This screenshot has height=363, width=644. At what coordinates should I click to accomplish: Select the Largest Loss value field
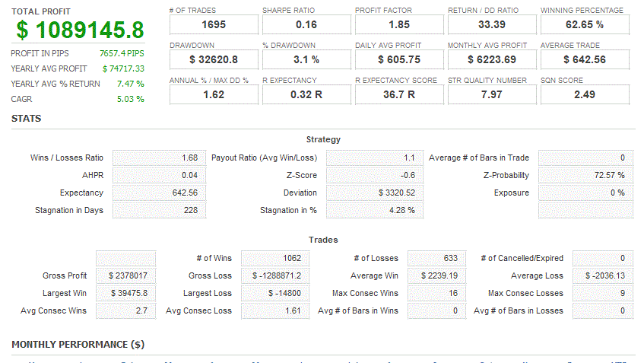click(275, 293)
